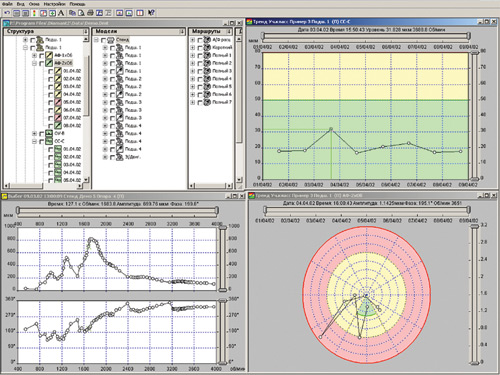Image resolution: width=500 pixels, height=375 pixels.
Task: Click the peak data point on СС-С trend
Action: [x=331, y=129]
